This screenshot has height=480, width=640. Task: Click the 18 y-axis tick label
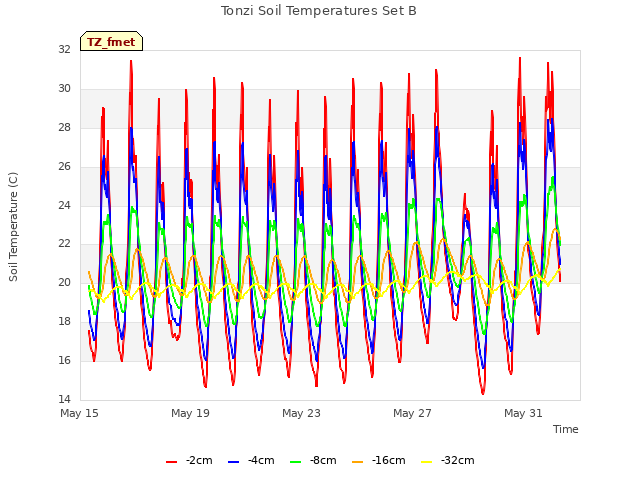pos(64,321)
